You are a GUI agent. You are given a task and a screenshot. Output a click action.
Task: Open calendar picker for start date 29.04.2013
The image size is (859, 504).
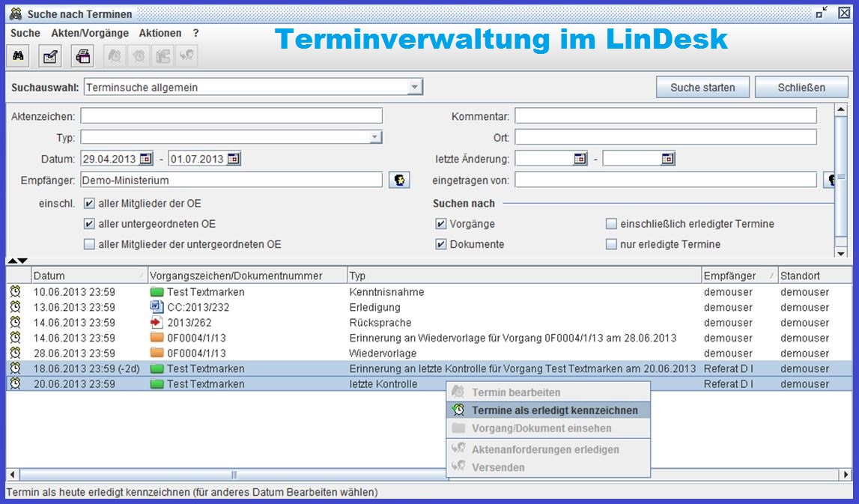[x=146, y=159]
